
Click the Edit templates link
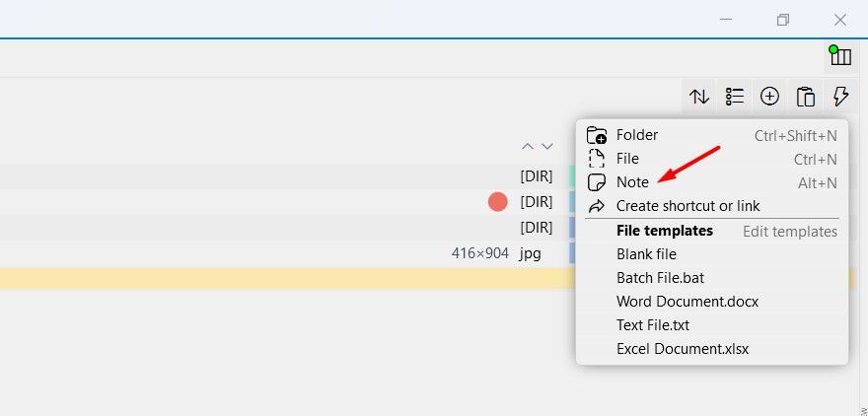tap(789, 231)
